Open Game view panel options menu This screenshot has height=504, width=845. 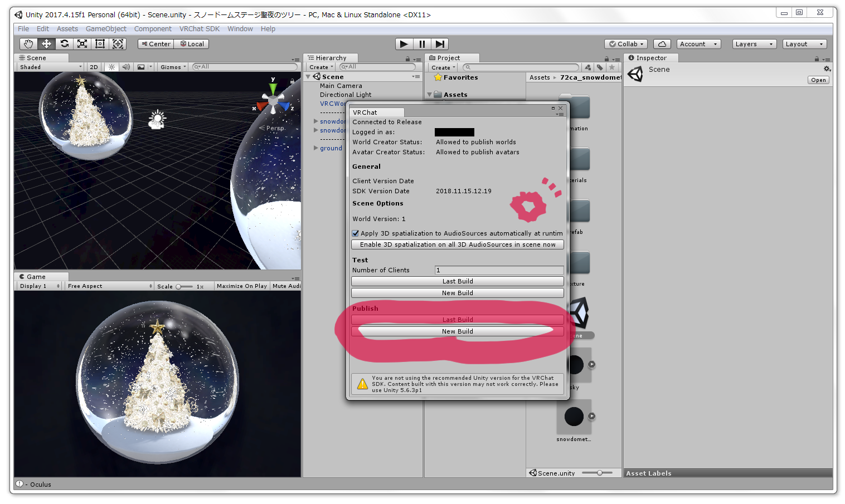pos(295,278)
